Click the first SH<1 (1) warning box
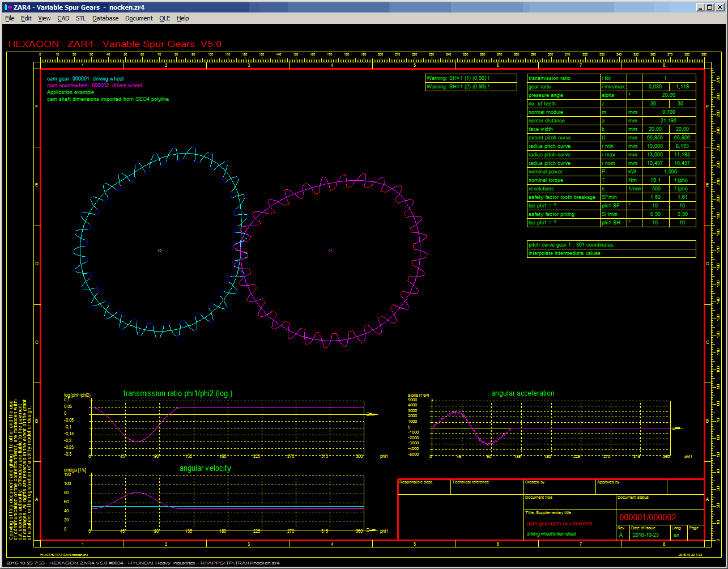 [471, 78]
